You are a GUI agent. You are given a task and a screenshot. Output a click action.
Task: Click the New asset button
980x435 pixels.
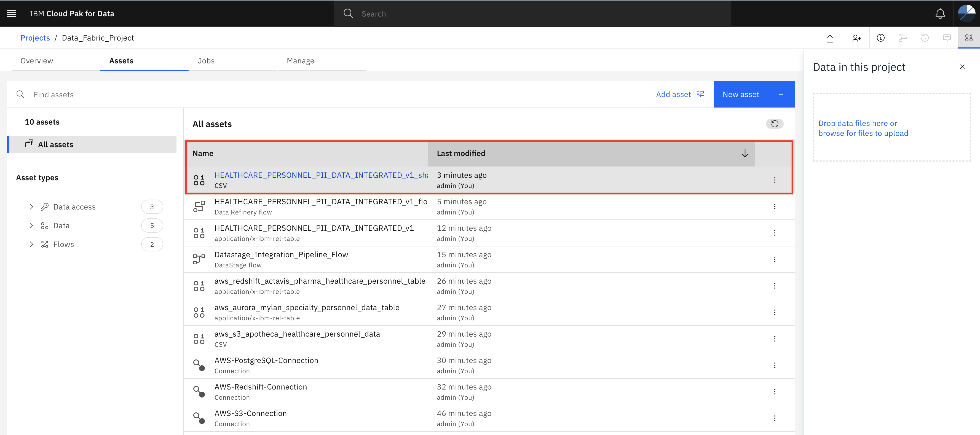point(754,94)
